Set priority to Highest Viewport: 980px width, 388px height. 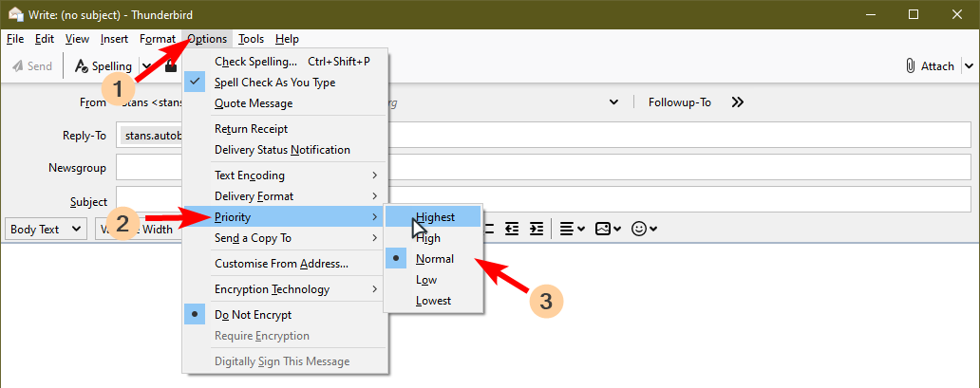pos(432,217)
